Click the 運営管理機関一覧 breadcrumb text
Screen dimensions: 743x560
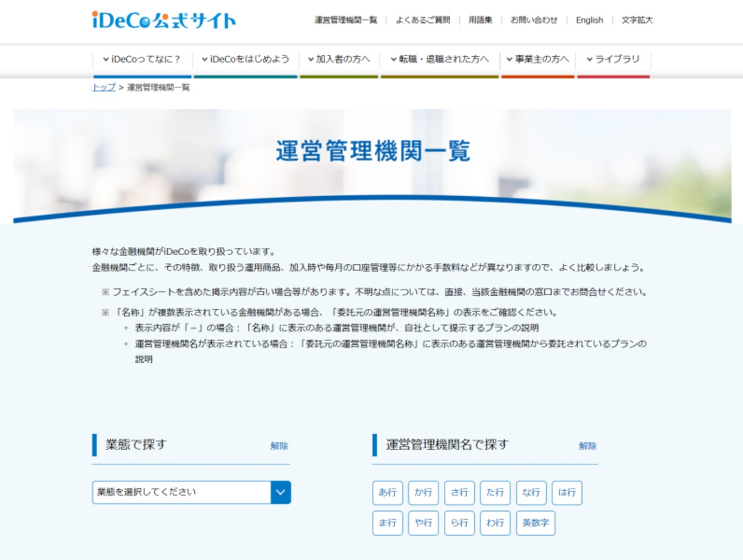pos(159,87)
